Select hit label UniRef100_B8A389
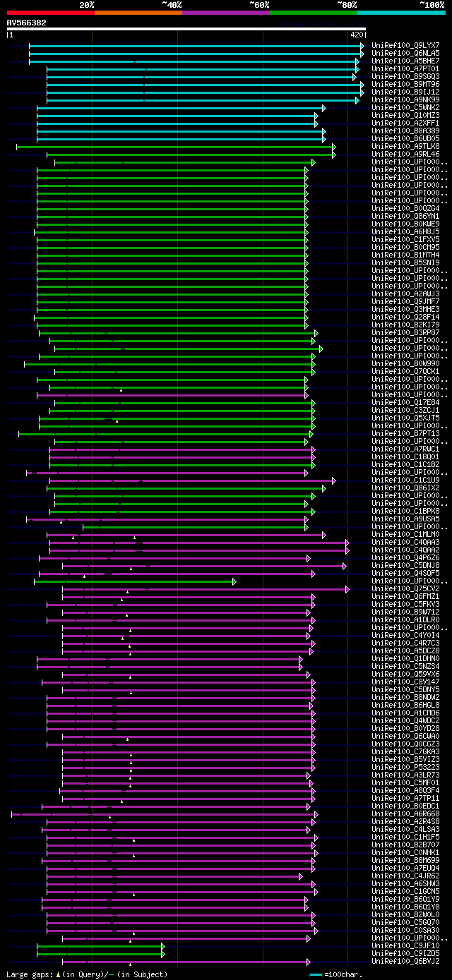Viewport: 452px width, 980px height. [x=405, y=131]
